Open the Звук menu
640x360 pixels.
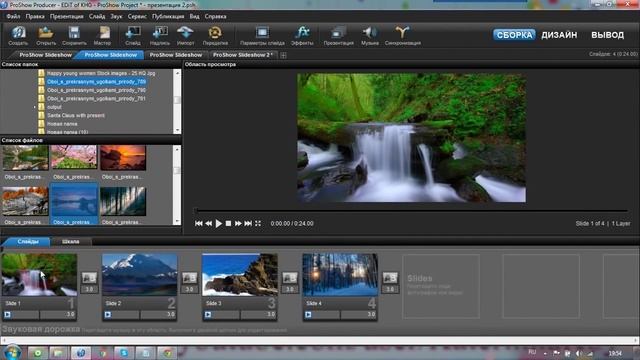[116, 17]
